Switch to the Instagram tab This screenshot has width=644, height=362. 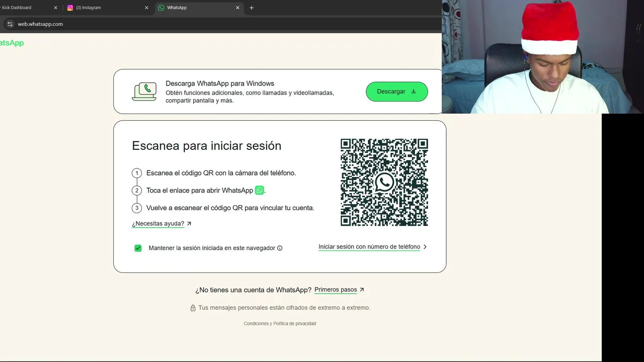click(107, 8)
